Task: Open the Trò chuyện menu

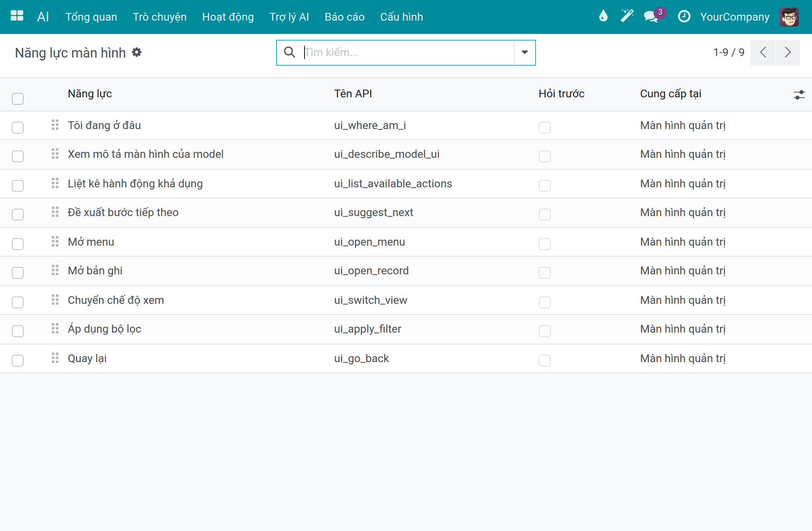Action: 159,17
